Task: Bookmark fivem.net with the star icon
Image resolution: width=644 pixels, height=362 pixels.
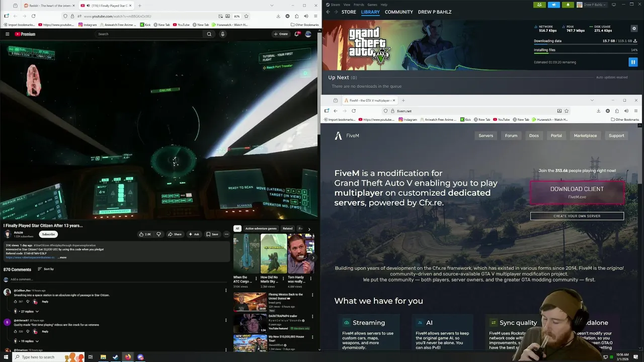Action: [x=567, y=111]
